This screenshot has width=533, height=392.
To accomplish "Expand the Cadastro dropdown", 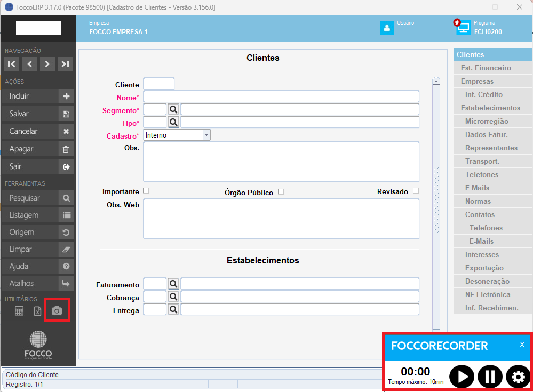I will [x=206, y=135].
